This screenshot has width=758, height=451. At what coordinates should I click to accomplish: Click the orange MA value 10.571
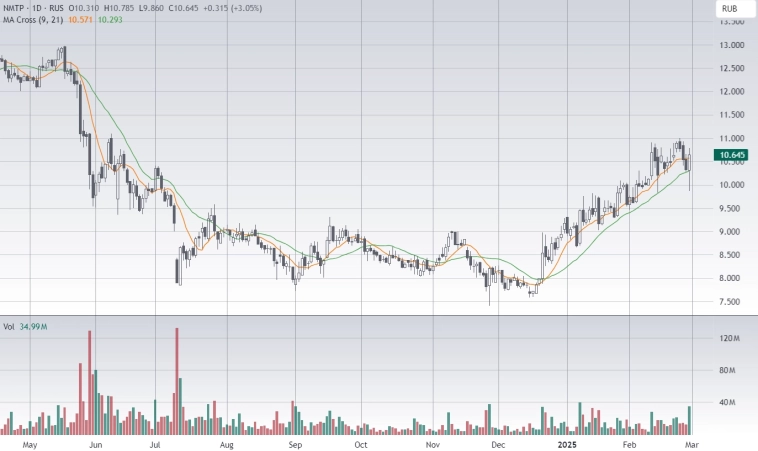80,20
